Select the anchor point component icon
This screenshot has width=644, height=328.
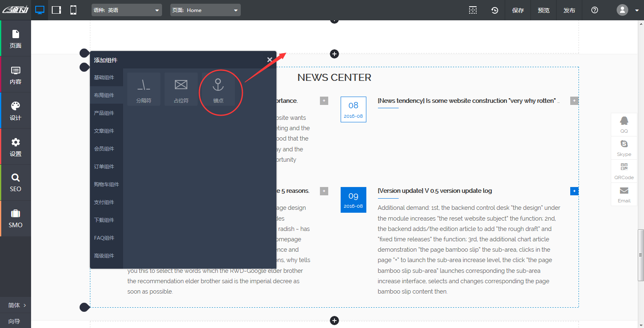tap(218, 89)
